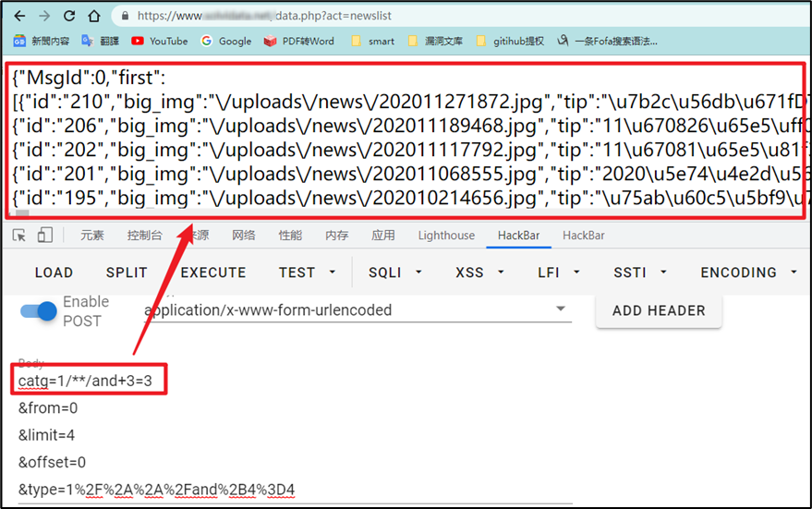Viewport: 812px width, 509px height.
Task: Click the ADD HEADER button
Action: click(x=659, y=310)
